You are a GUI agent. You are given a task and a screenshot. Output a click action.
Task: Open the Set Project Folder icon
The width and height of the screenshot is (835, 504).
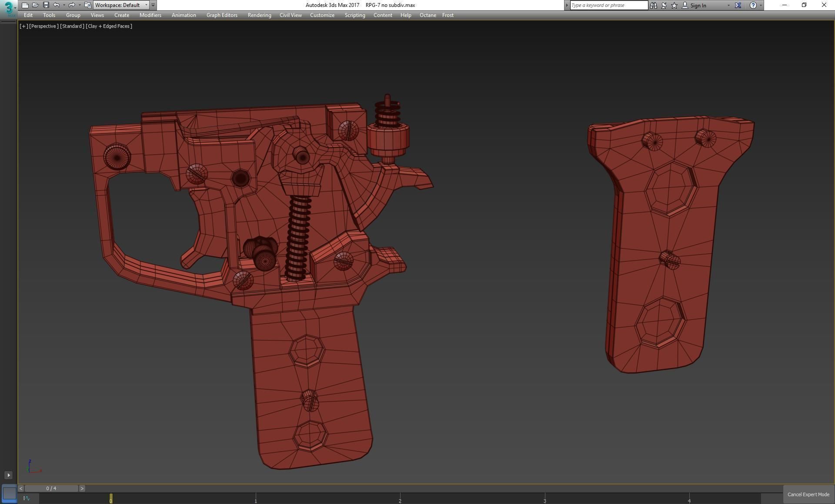87,5
